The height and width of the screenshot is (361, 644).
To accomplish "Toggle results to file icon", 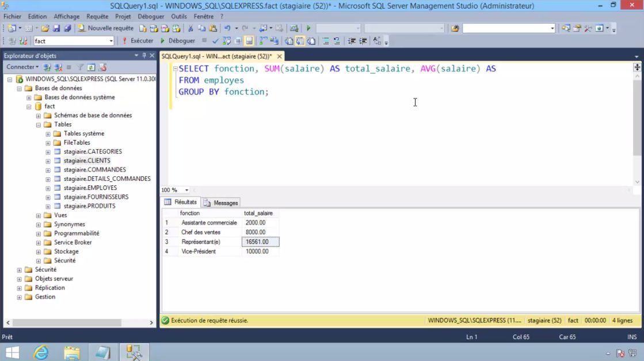I will [311, 41].
